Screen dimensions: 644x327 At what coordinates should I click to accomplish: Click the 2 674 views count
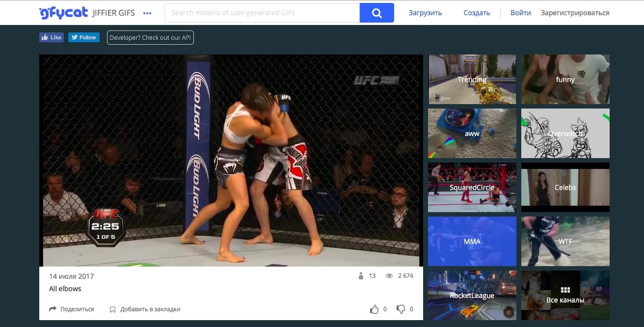click(405, 276)
